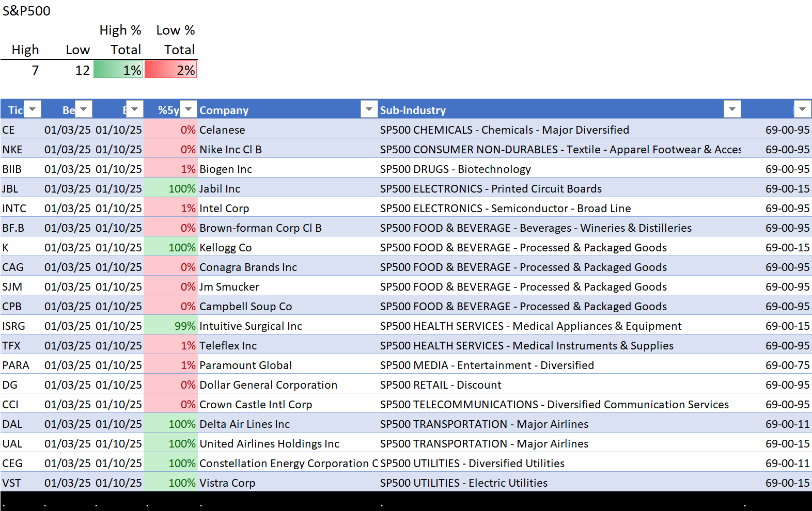This screenshot has height=511, width=812.
Task: Select SP500 MEDIA - Entertainment - Diversified cell
Action: tap(560, 365)
